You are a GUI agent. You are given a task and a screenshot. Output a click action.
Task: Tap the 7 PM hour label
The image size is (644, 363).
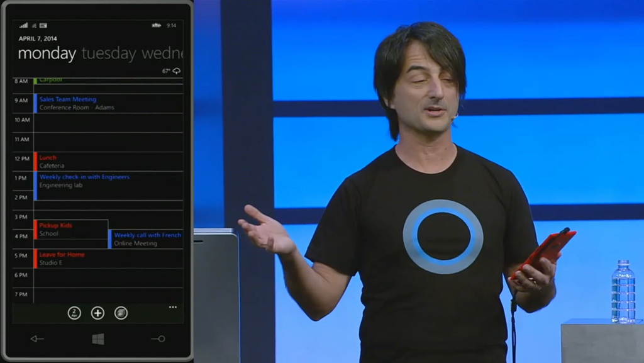click(x=21, y=294)
